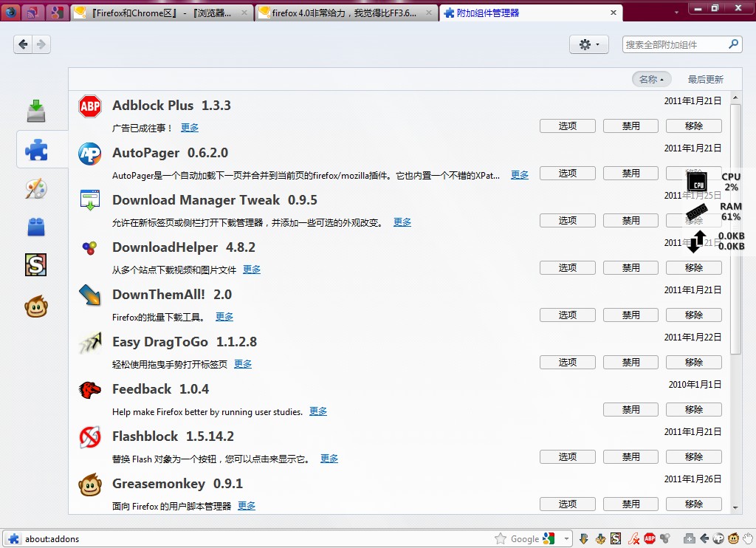Open the Stylish S category in sidebar
The width and height of the screenshot is (756, 548).
[35, 265]
